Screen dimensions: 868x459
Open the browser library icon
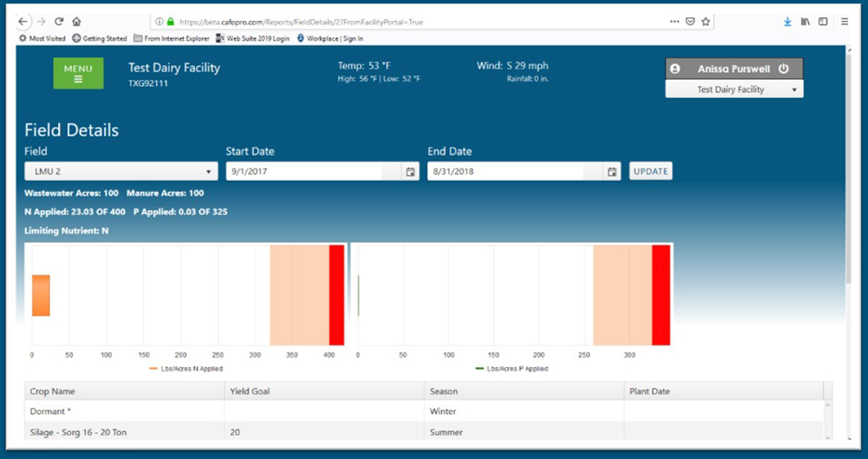[806, 22]
